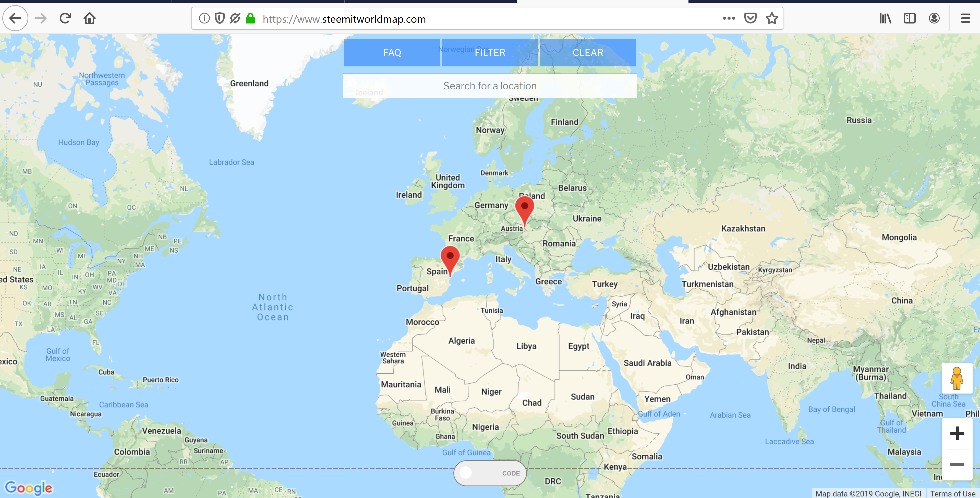Open the Google logo link

pos(29,488)
